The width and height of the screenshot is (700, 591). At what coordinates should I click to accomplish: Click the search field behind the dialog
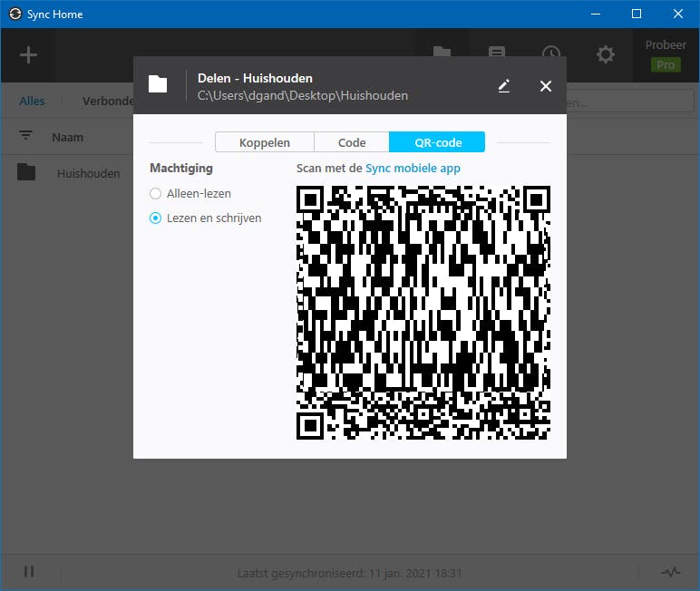[630, 102]
